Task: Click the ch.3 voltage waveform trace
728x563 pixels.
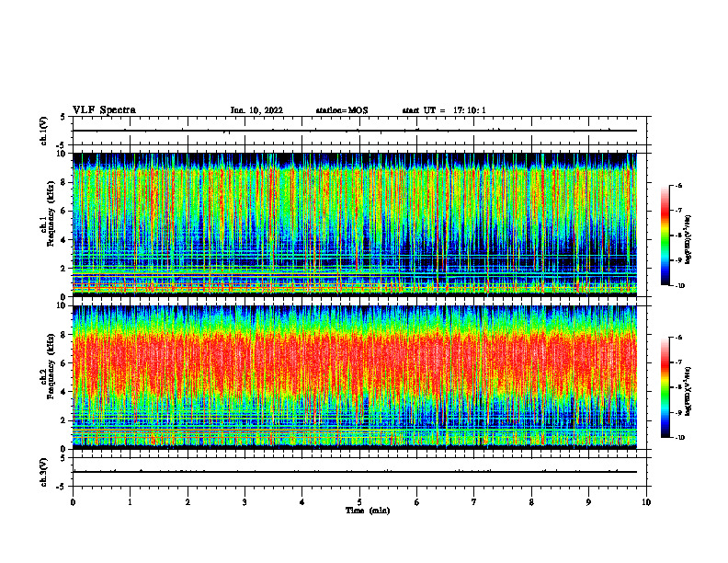Action: coord(355,472)
